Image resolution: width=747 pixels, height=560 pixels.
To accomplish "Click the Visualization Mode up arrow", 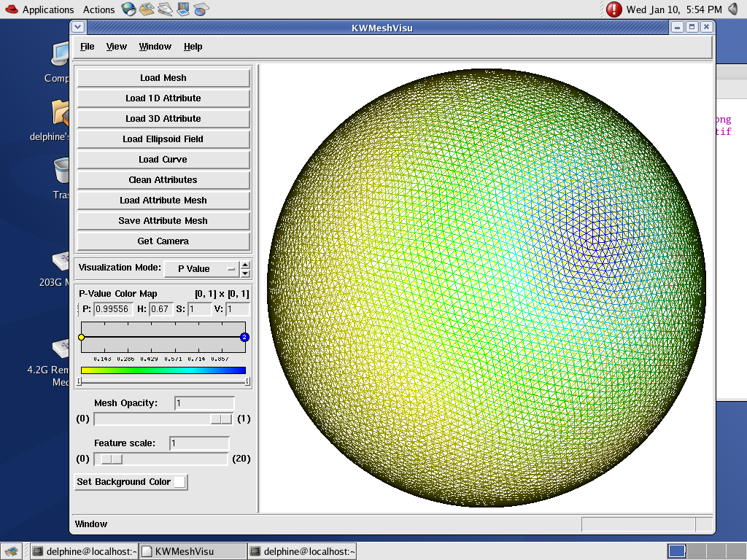I will [x=245, y=265].
